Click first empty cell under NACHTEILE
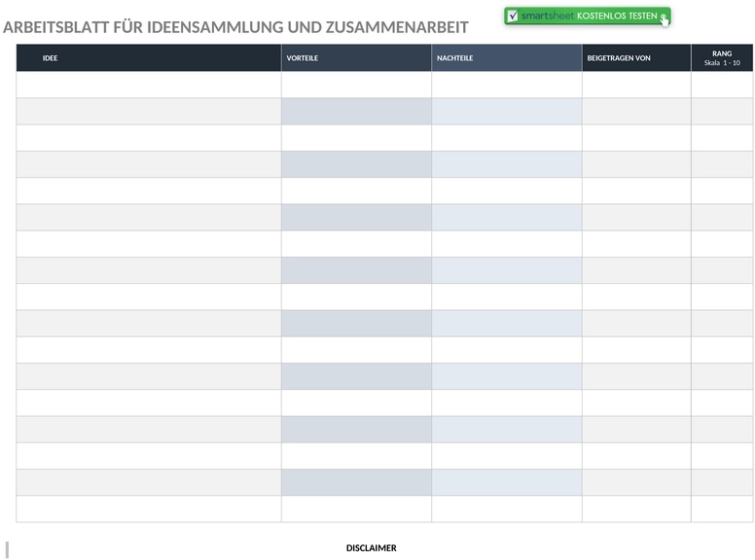This screenshot has height=560, width=755. click(x=507, y=85)
